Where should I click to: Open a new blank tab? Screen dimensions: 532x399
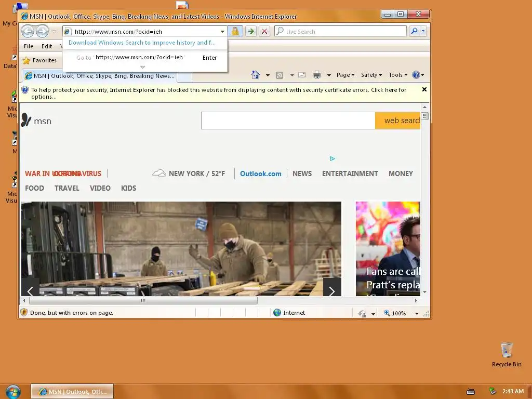click(x=184, y=77)
